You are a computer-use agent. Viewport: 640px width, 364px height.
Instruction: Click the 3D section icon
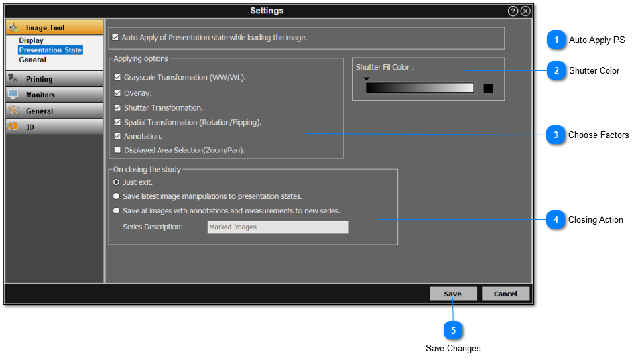(x=13, y=127)
